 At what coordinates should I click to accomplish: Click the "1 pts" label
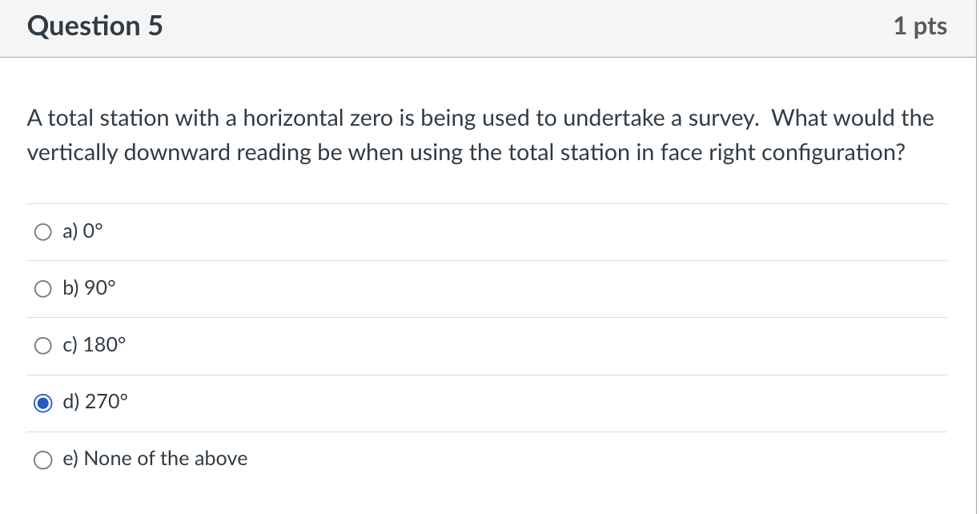920,26
